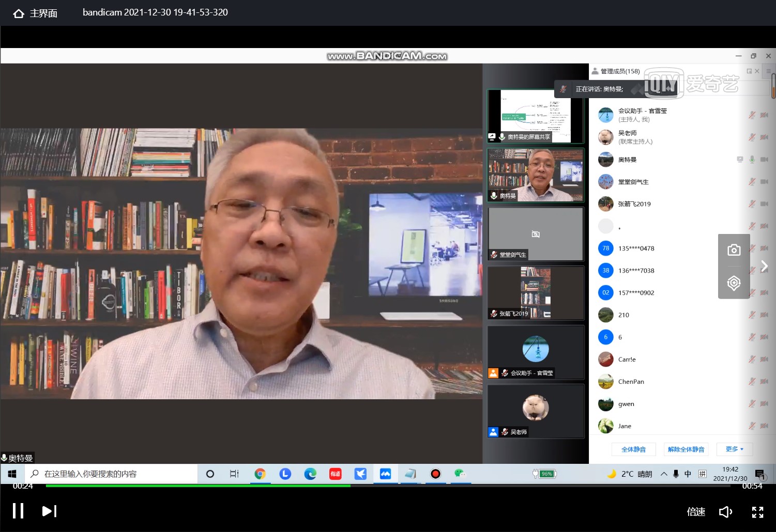Open the hamburger menu in members panel

point(768,71)
